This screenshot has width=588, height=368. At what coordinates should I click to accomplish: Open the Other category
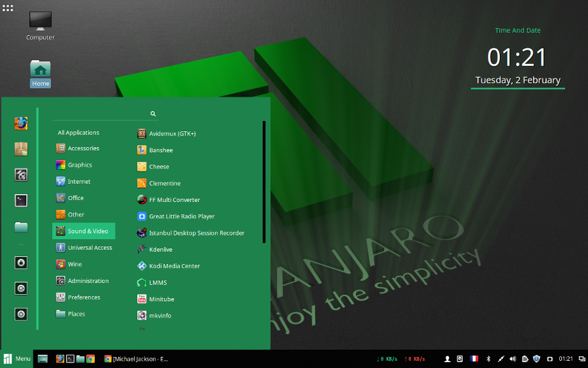click(x=84, y=214)
